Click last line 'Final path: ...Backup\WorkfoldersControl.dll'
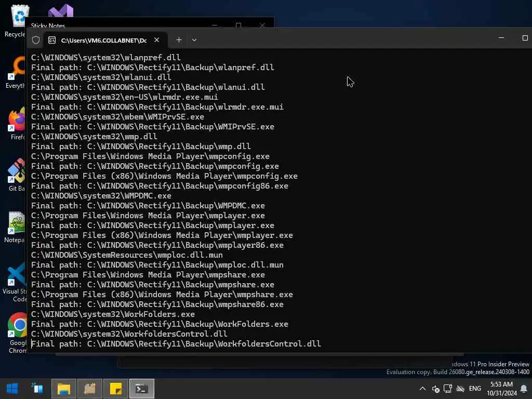 pos(176,344)
